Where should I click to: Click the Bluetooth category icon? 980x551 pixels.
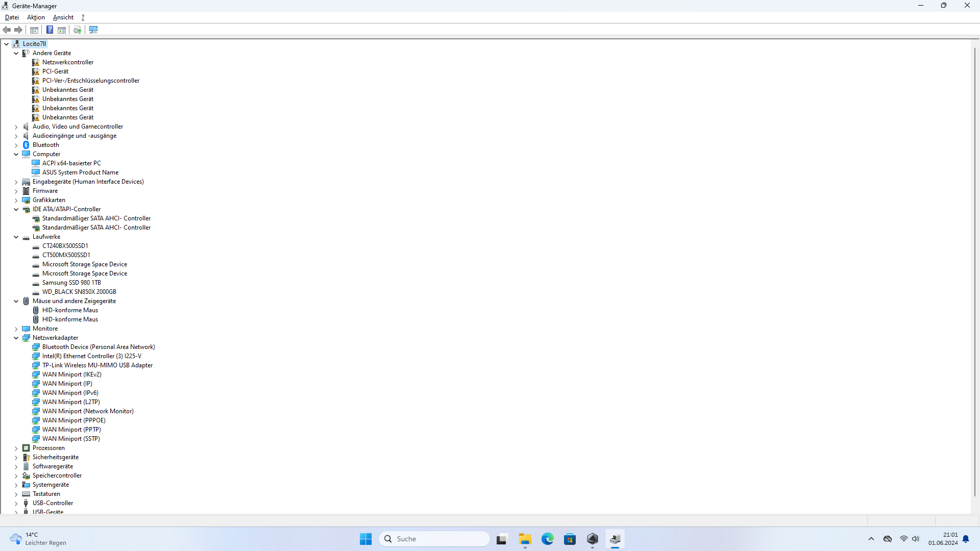[26, 145]
